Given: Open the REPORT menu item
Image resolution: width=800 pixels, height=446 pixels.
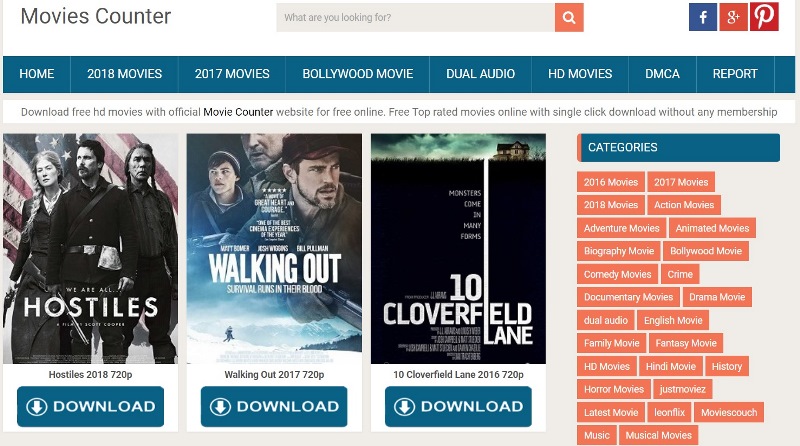Looking at the screenshot, I should pyautogui.click(x=735, y=74).
